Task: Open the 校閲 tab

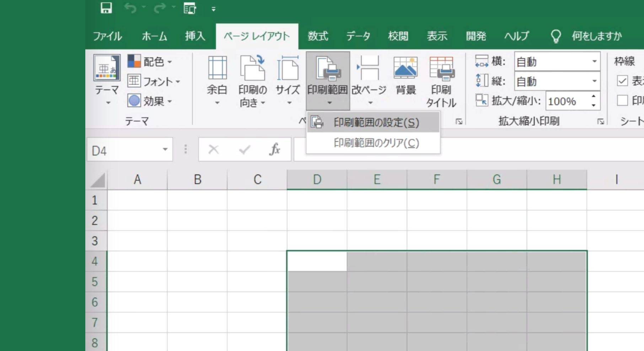Action: point(398,36)
